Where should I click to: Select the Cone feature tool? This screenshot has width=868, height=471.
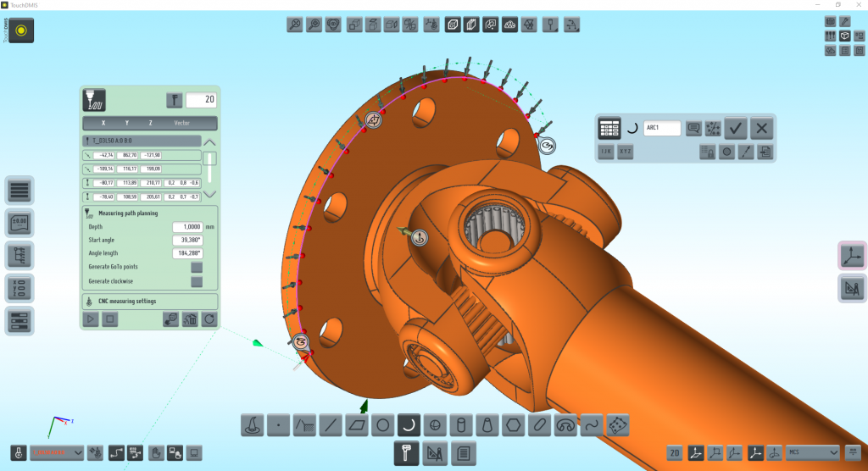[x=487, y=425]
